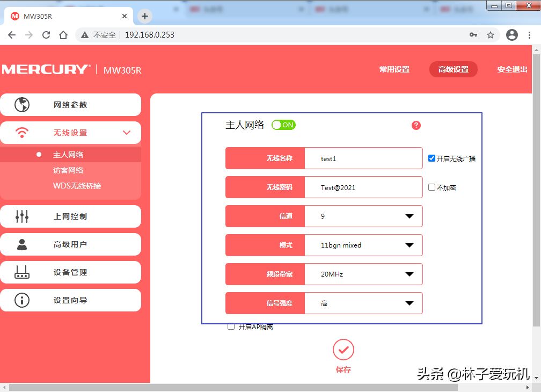
Task: Click the 保存 checkmark icon
Action: point(343,350)
